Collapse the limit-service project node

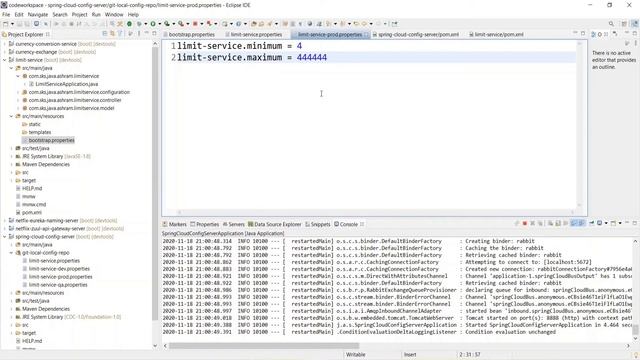(4, 60)
